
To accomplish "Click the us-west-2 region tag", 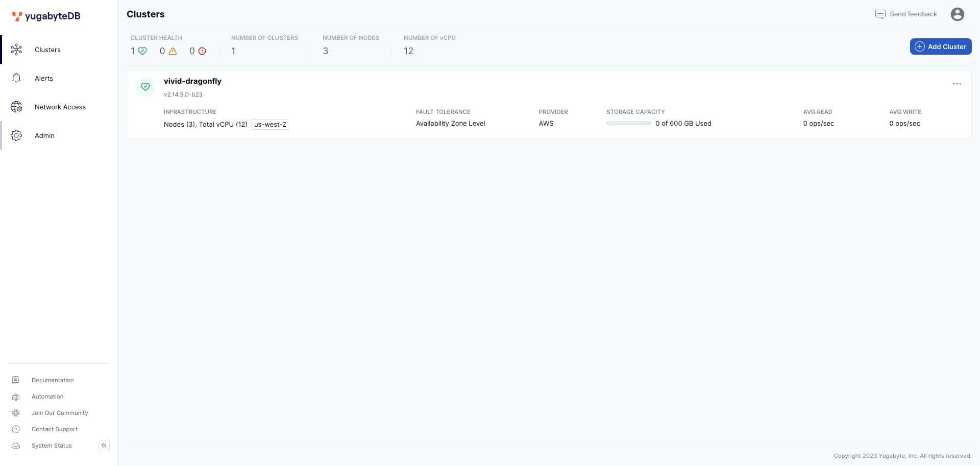I will pyautogui.click(x=270, y=124).
